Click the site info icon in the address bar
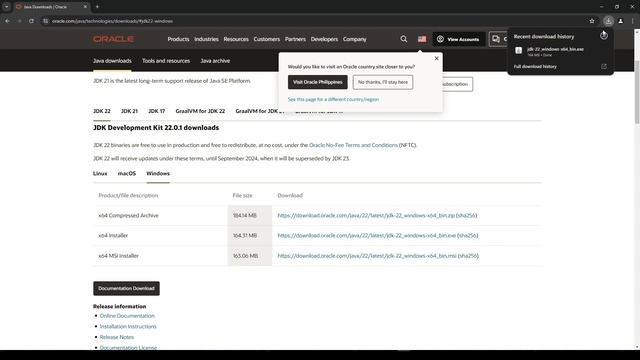The width and height of the screenshot is (640, 360). [46, 21]
